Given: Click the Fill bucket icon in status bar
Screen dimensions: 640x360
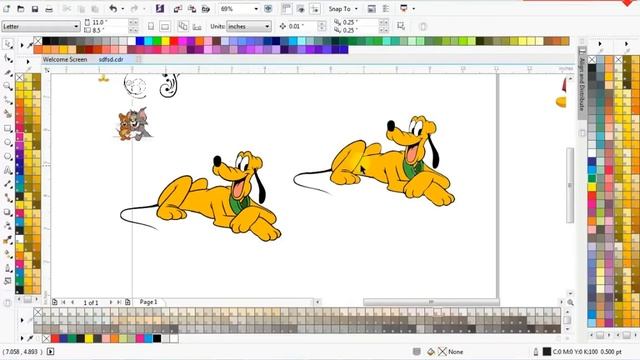Looking at the screenshot, I should tap(431, 351).
